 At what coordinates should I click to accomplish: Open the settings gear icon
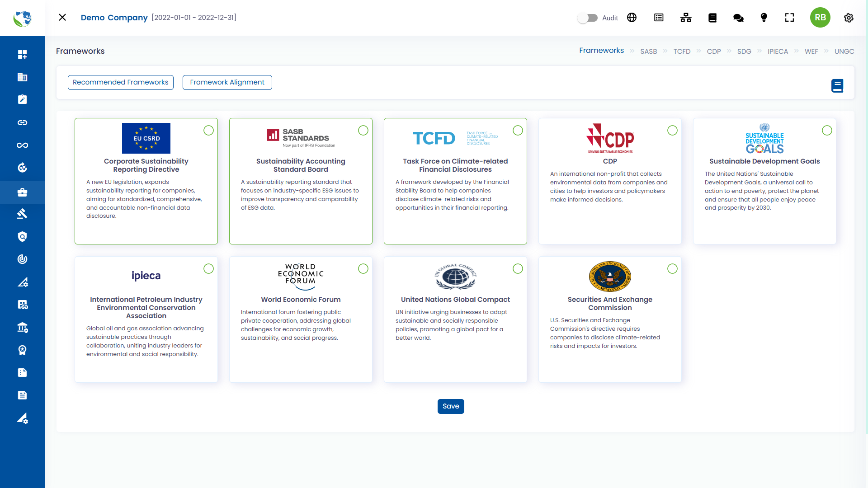(x=849, y=18)
